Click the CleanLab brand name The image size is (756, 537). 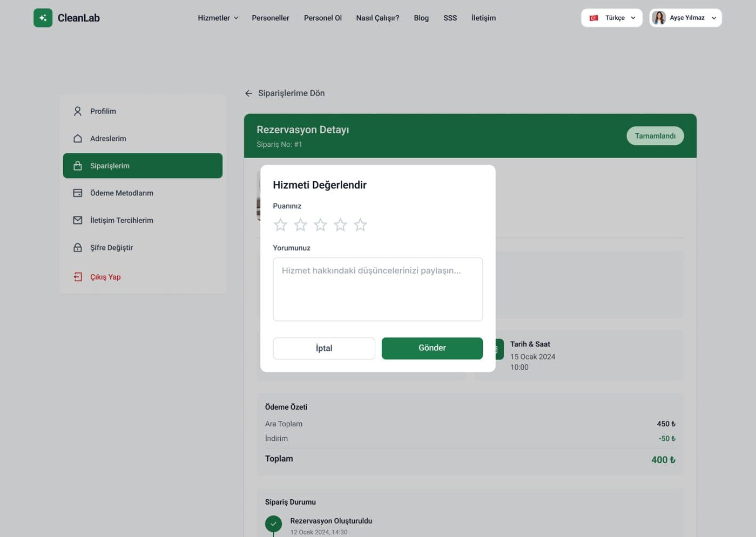79,18
